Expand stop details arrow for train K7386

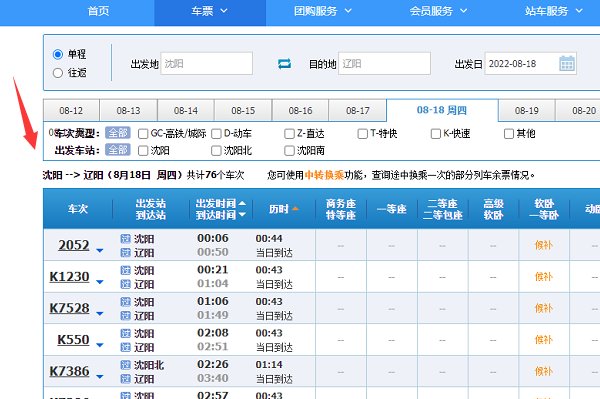(100, 377)
